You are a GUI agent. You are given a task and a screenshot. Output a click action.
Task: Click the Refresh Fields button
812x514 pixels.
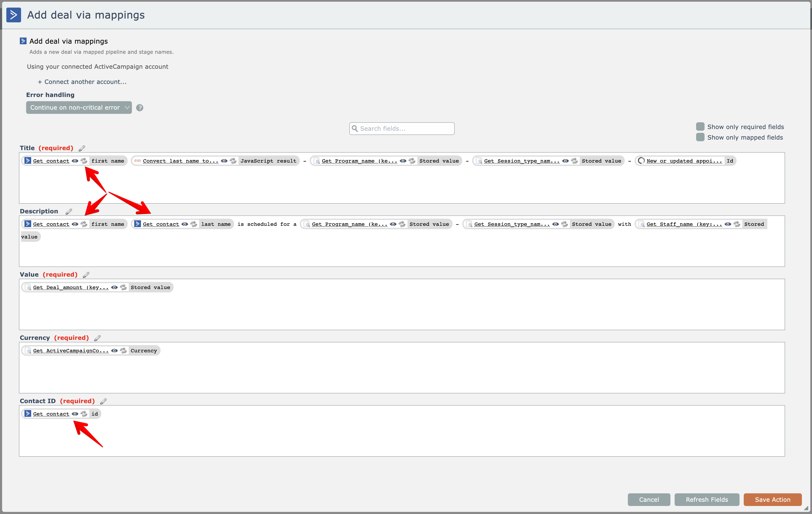pos(706,499)
